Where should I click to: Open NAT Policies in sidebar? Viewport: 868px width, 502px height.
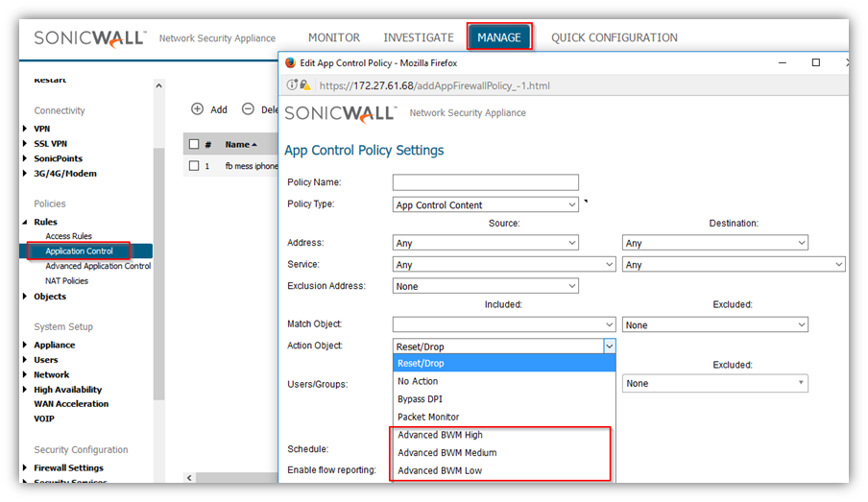click(x=66, y=280)
